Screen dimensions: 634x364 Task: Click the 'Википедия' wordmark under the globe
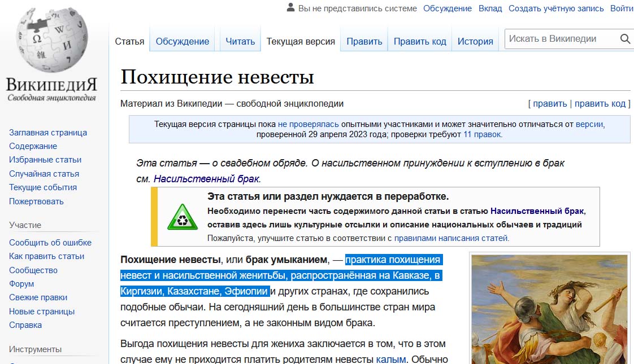[52, 85]
